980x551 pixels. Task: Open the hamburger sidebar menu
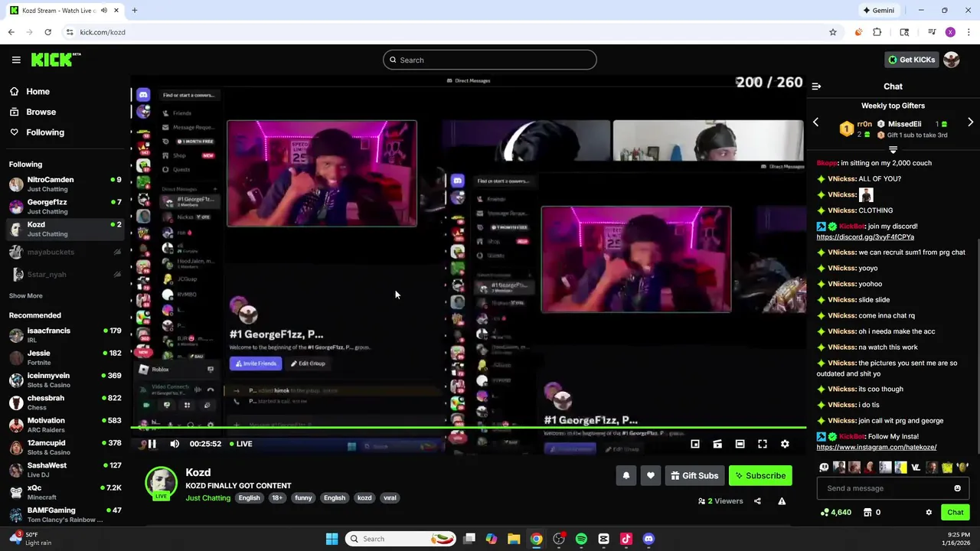click(x=16, y=60)
